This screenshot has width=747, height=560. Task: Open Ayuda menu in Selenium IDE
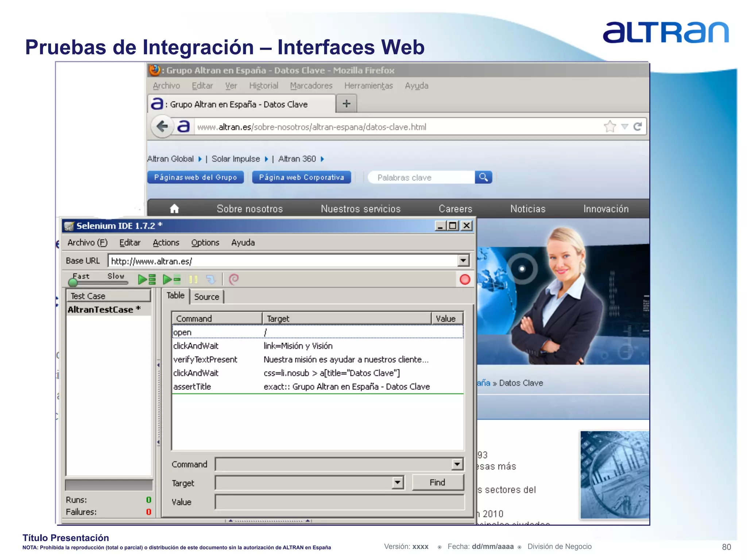(x=243, y=242)
